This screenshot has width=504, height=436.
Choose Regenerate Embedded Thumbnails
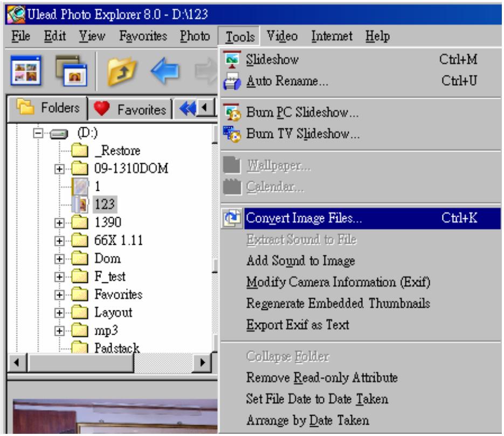click(360, 303)
